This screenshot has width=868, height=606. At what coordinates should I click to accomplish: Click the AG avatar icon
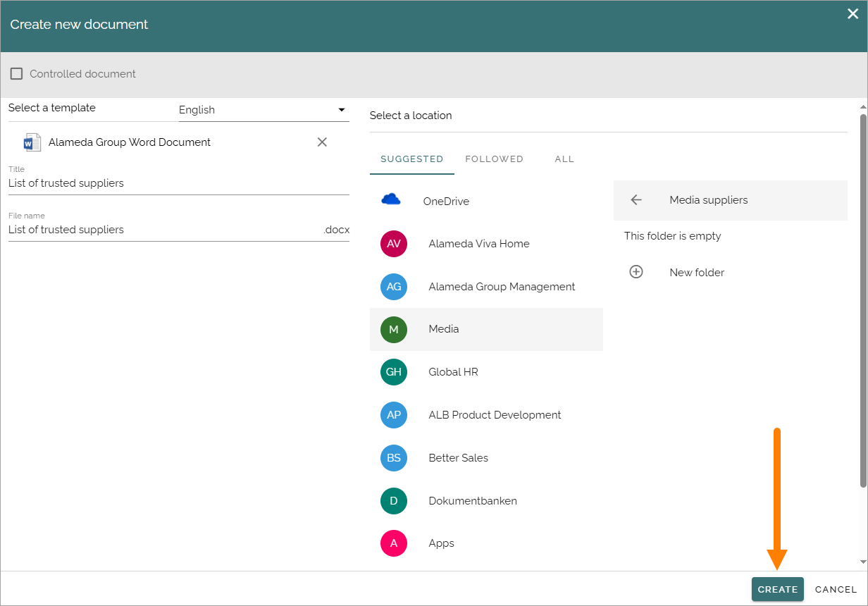394,287
